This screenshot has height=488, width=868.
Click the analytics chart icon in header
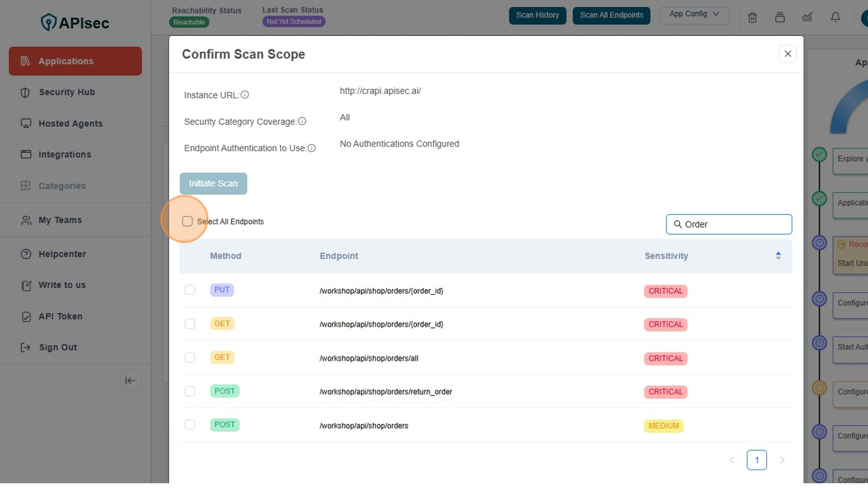807,17
